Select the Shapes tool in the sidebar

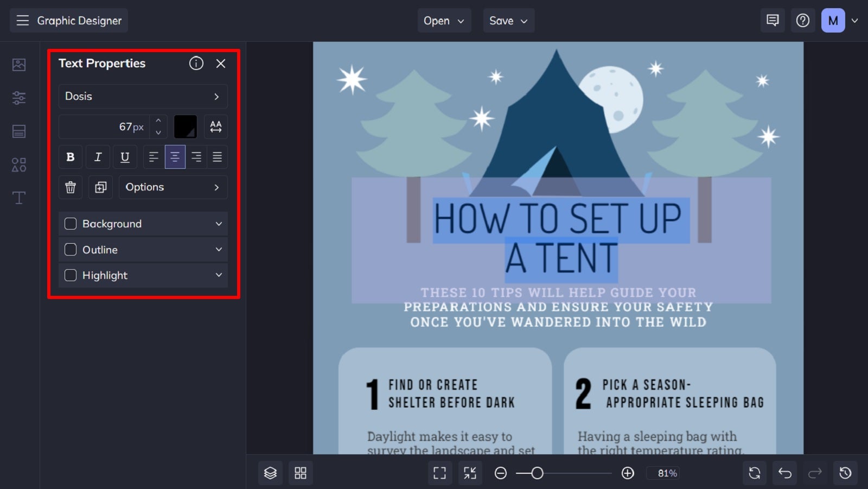19,164
